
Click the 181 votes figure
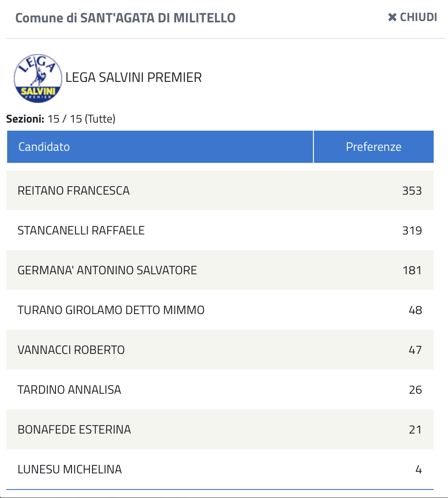pos(412,270)
